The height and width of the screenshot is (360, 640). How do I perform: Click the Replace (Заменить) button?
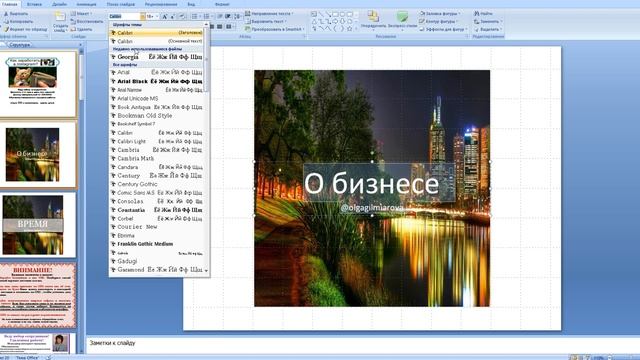(488, 21)
